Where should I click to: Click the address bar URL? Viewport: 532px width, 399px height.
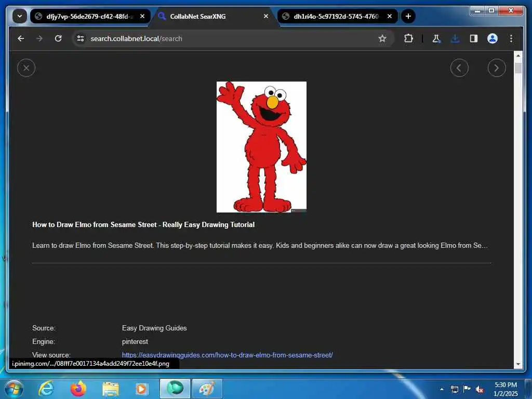[137, 38]
